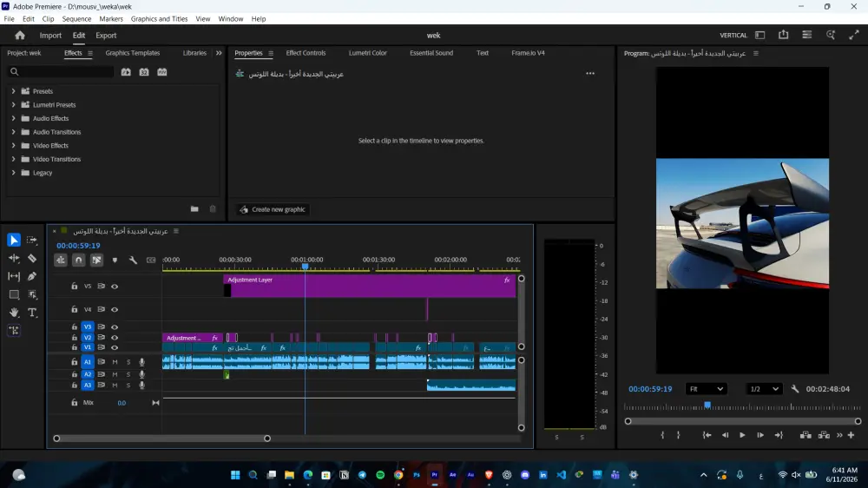This screenshot has width=868, height=488.
Task: Select the Ripple Edit tool
Action: pyautogui.click(x=14, y=258)
